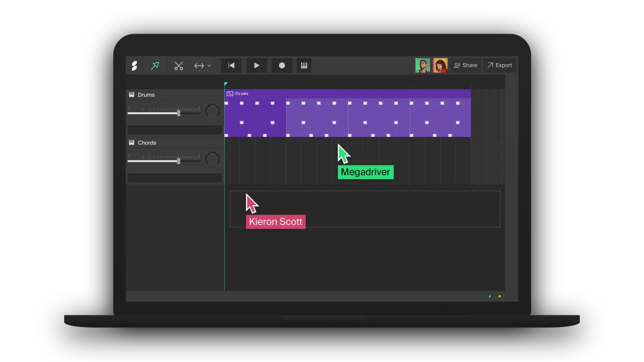Click the Drums region label icon
This screenshot has height=362, width=644.
coord(229,93)
